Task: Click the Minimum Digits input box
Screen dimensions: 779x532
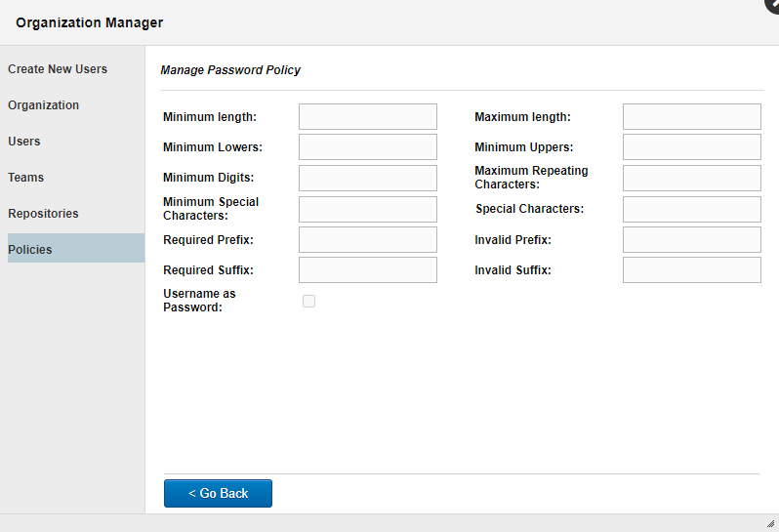Action: coord(368,179)
